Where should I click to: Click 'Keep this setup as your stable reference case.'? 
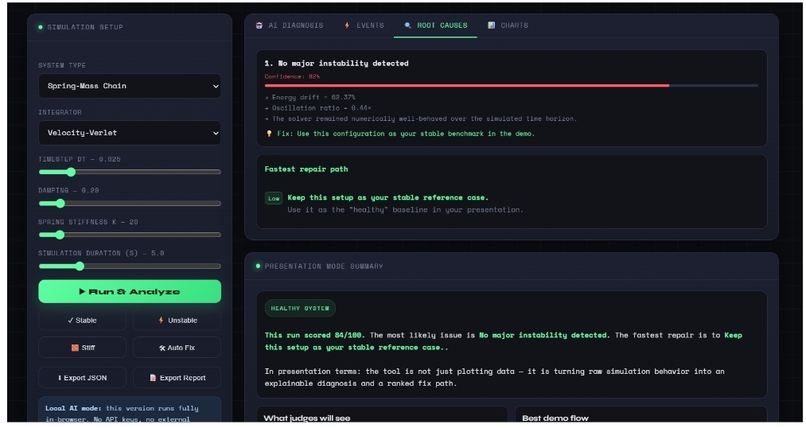[x=388, y=197]
